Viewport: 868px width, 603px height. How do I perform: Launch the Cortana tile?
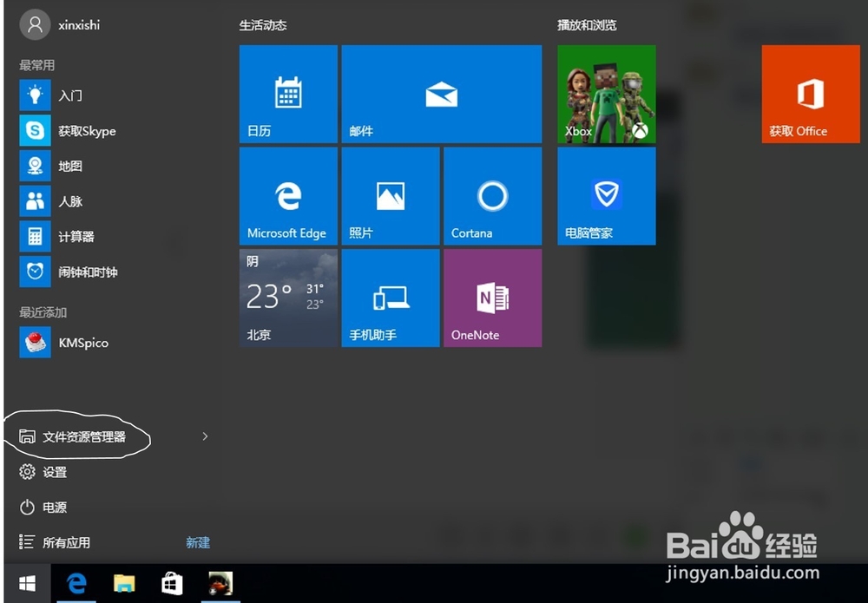coord(492,195)
